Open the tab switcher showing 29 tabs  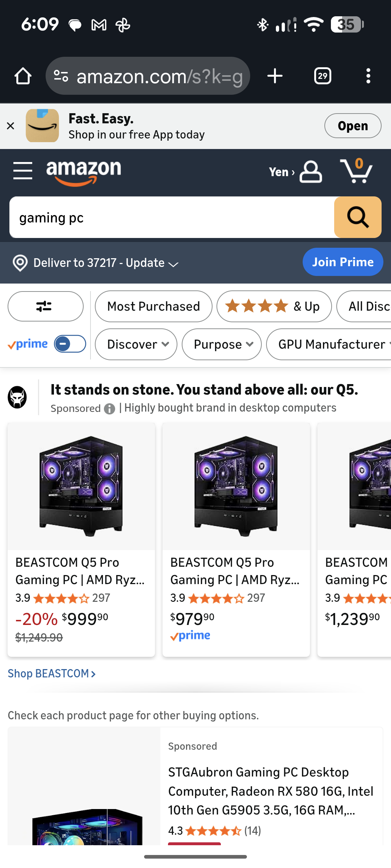[323, 76]
